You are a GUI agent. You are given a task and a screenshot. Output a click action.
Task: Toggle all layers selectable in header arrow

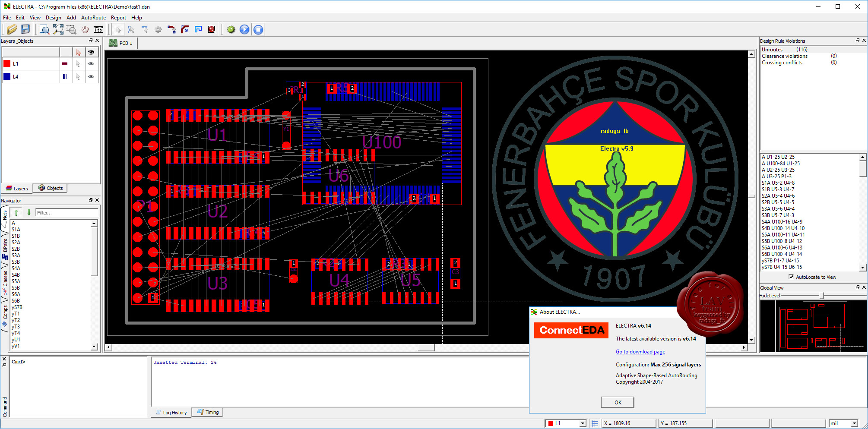point(78,52)
